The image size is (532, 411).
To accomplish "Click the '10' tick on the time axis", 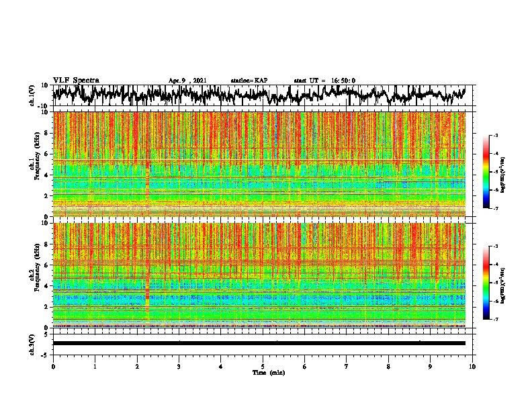I will pos(472,367).
